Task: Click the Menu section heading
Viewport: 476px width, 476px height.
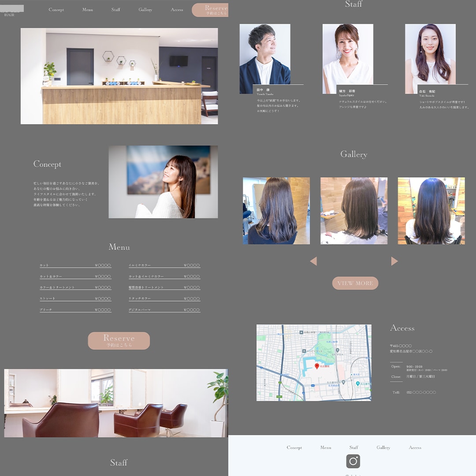Action: tap(119, 247)
